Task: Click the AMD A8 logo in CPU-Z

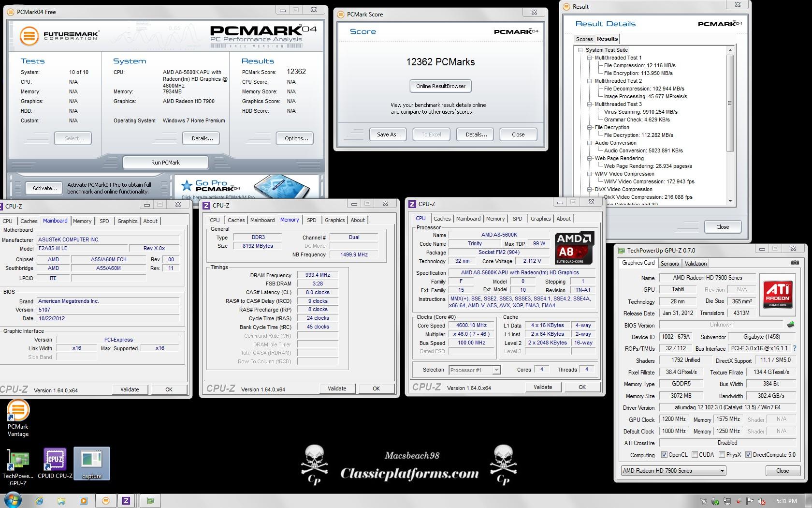Action: [x=574, y=248]
